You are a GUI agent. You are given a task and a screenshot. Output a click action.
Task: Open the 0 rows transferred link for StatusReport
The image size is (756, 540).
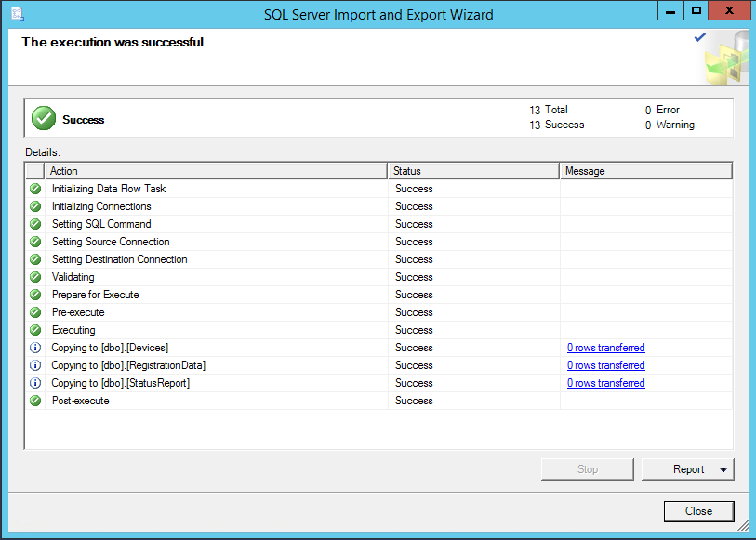click(605, 383)
